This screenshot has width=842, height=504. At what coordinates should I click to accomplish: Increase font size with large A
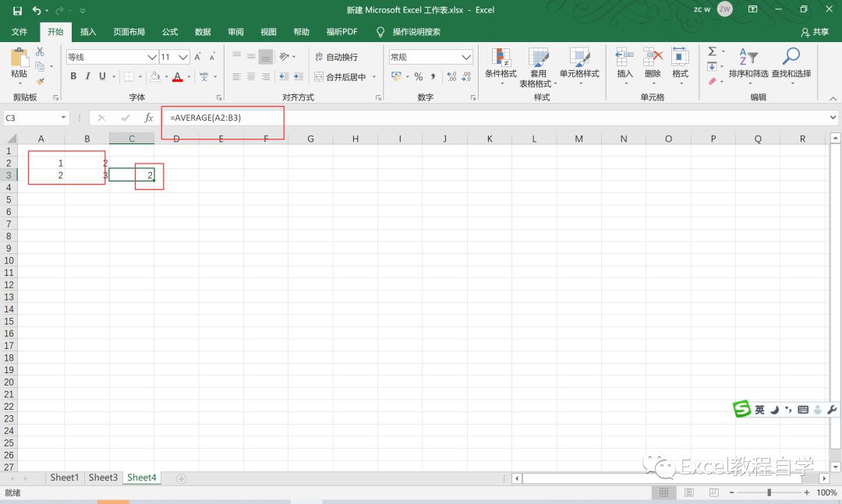pos(197,57)
